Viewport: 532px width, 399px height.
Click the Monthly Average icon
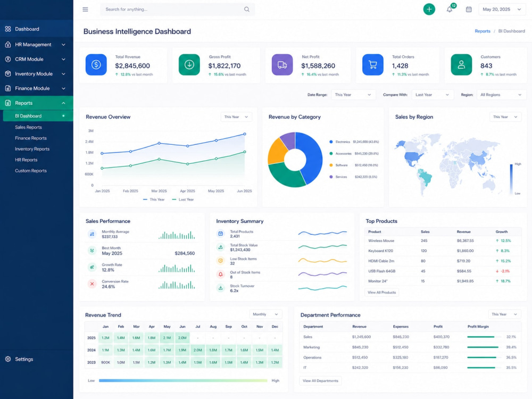92,234
